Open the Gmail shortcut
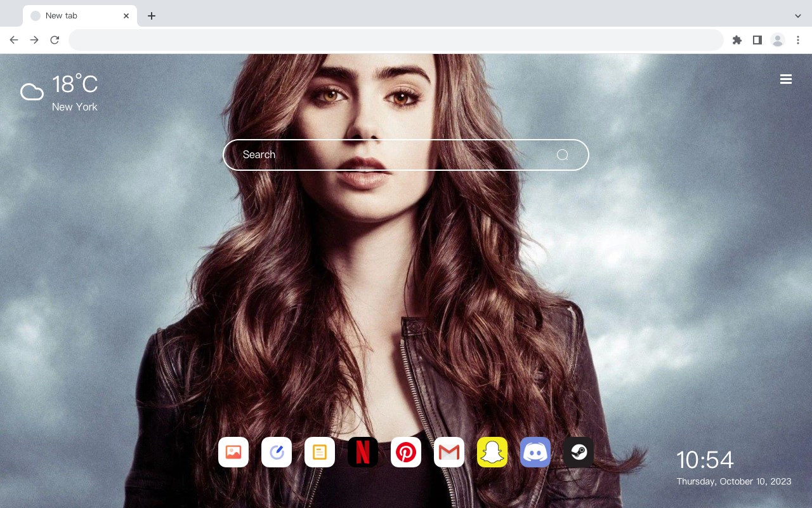Viewport: 812px width, 508px height. tap(449, 452)
